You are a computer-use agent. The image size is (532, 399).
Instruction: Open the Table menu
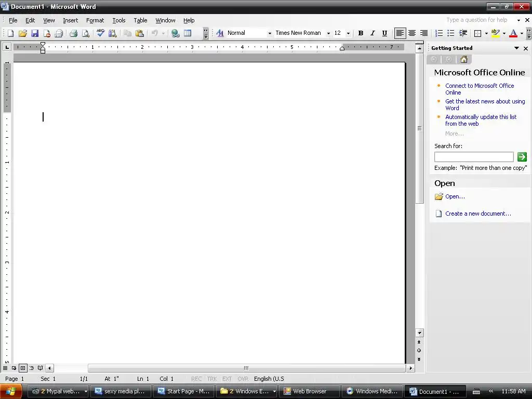click(140, 20)
